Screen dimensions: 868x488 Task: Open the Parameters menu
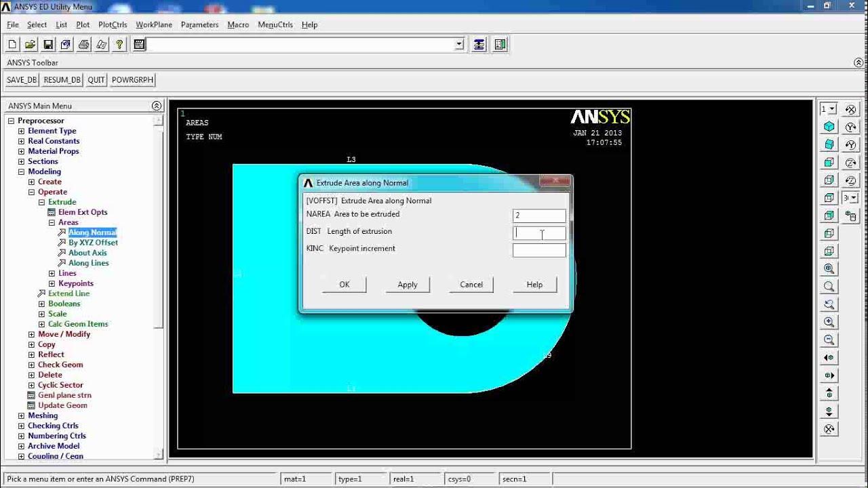(199, 24)
